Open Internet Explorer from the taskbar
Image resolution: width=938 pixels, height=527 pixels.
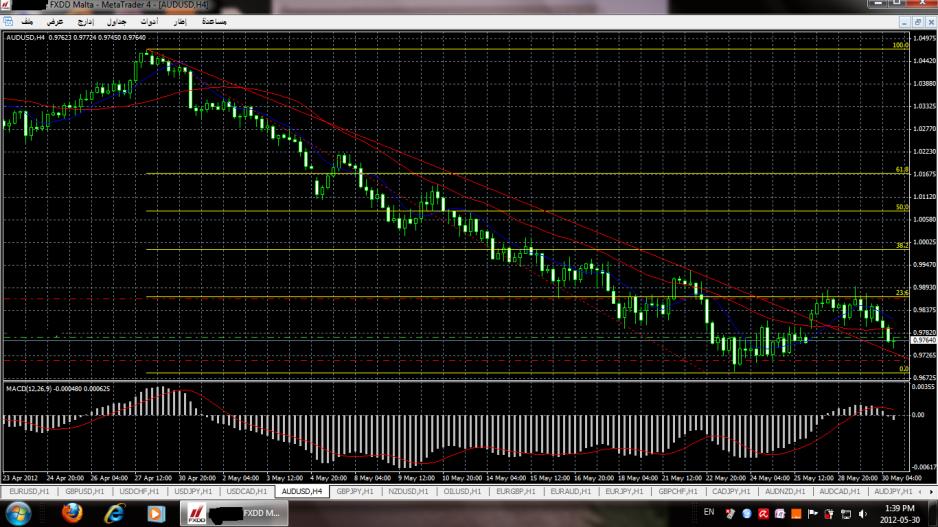pos(112,513)
